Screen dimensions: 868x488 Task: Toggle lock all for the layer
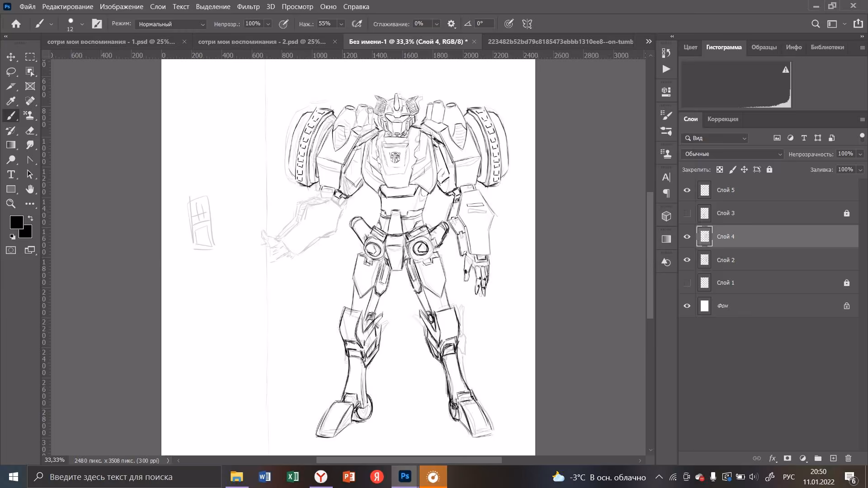(x=769, y=169)
